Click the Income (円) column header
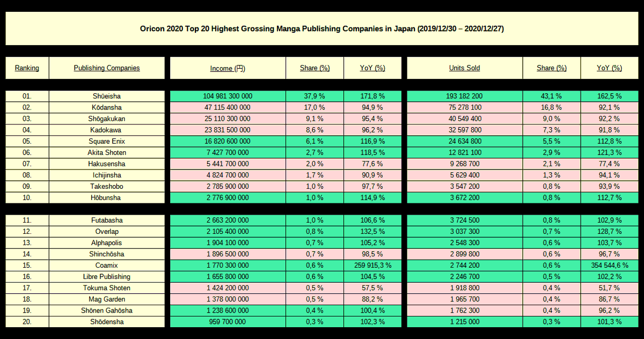644x339 pixels. (x=228, y=68)
